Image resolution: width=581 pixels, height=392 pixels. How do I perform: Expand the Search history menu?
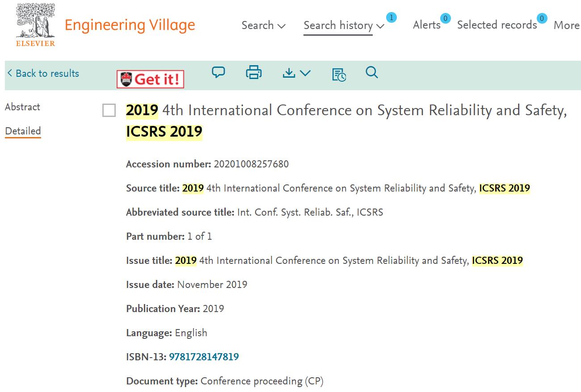click(344, 25)
